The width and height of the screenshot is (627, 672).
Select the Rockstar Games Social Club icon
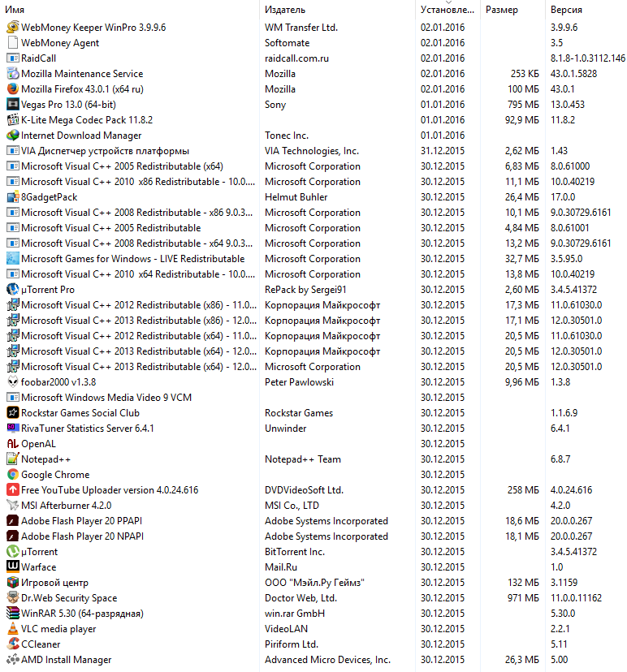13,413
